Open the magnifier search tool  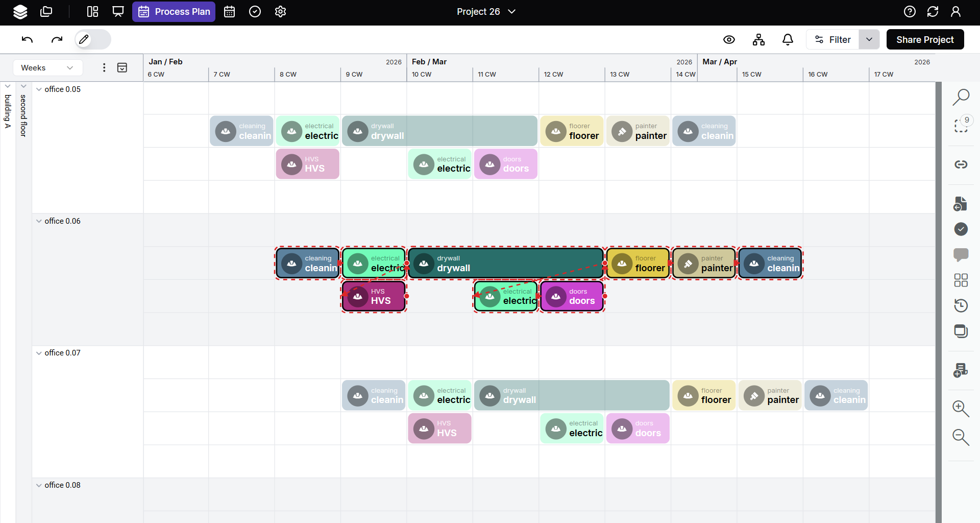[961, 97]
